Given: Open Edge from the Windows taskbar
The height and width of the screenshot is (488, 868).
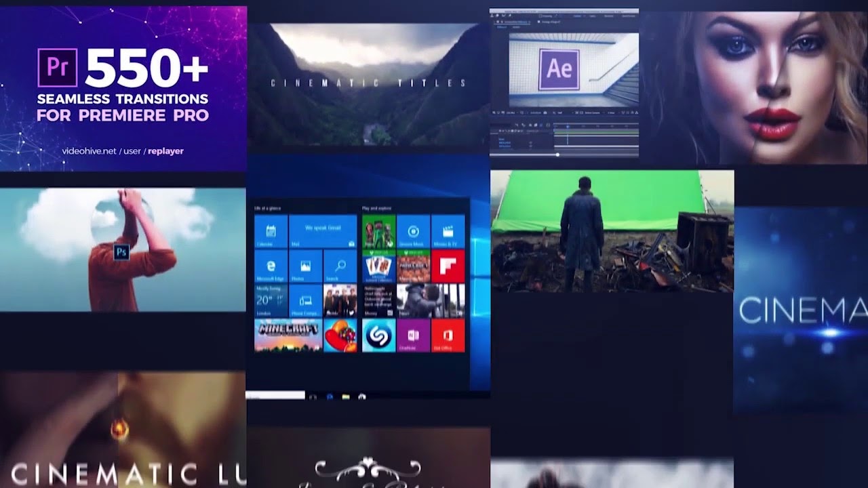Looking at the screenshot, I should coord(330,396).
